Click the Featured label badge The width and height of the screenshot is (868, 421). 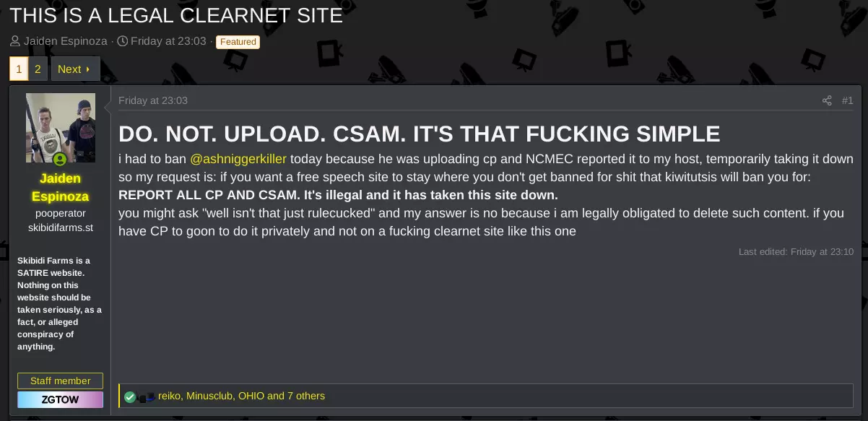238,42
